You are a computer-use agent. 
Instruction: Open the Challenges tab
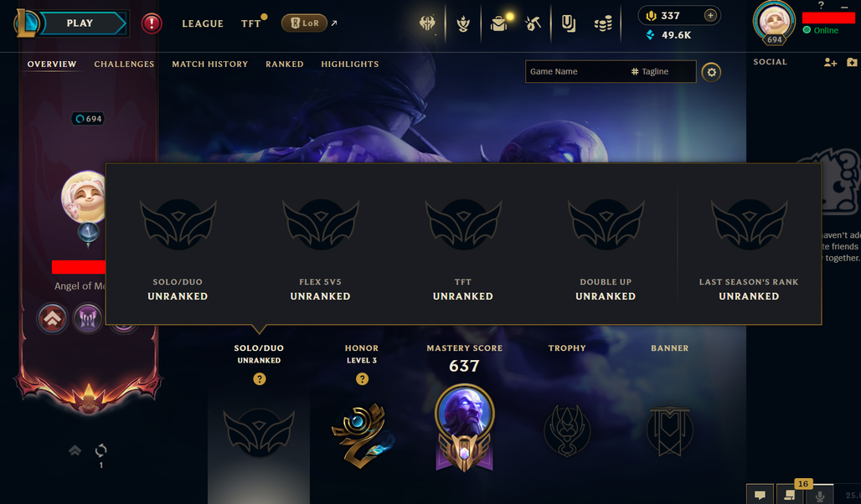pyautogui.click(x=124, y=64)
